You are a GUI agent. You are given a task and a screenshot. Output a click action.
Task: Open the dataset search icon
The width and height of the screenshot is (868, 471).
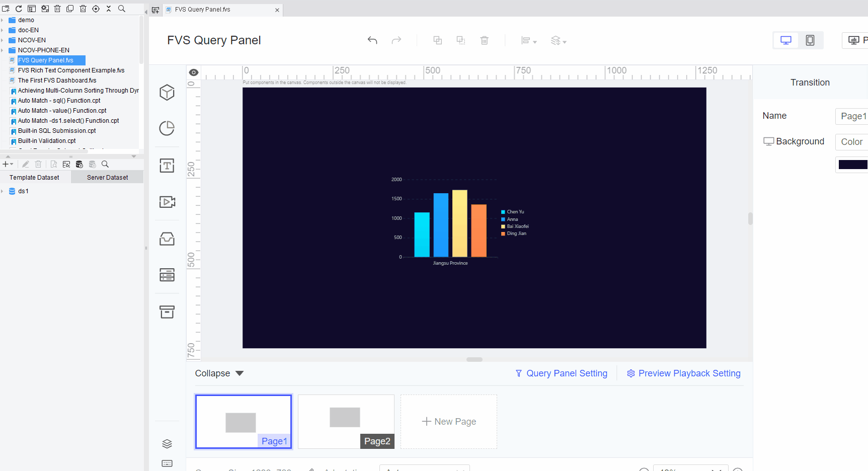[x=105, y=164]
